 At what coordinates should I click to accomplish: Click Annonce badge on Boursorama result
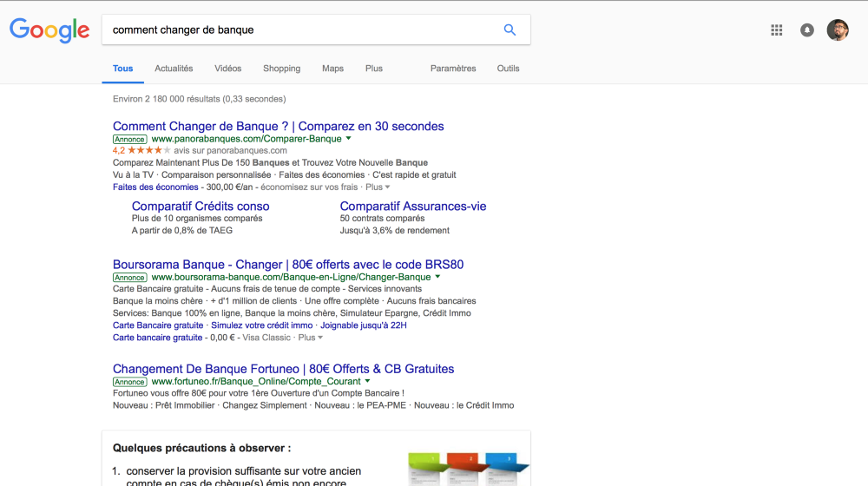(x=129, y=278)
